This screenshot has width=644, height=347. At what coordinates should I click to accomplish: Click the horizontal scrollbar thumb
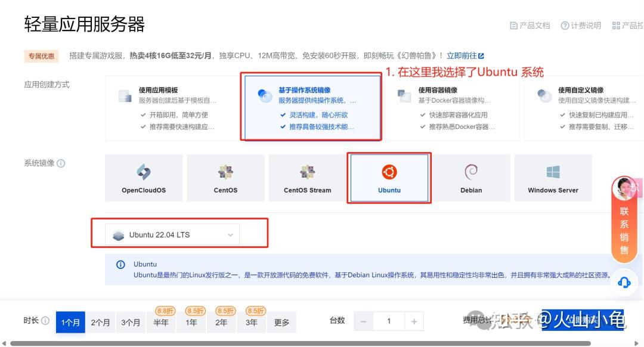pos(300,343)
